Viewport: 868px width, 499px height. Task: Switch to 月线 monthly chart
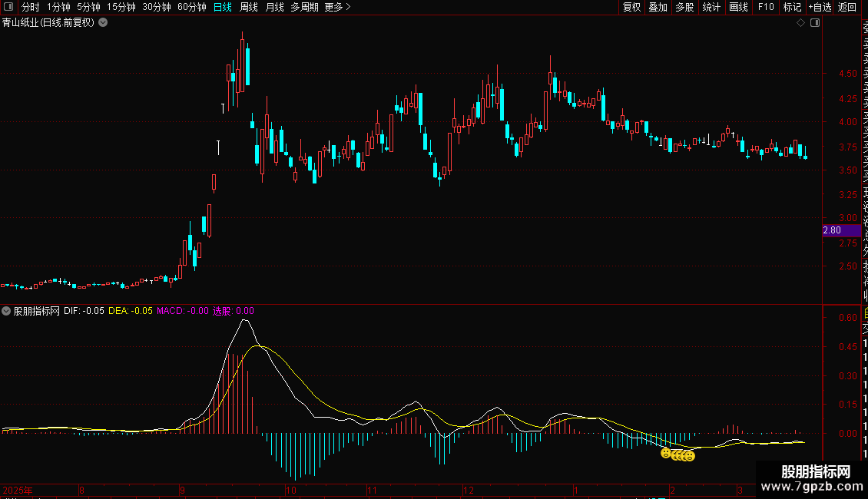click(274, 7)
